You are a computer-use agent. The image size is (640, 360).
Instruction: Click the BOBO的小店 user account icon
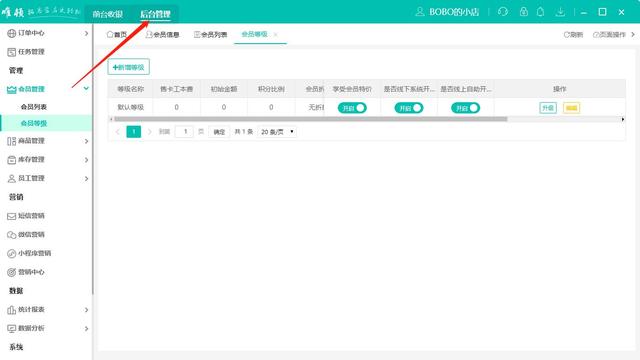(x=420, y=12)
